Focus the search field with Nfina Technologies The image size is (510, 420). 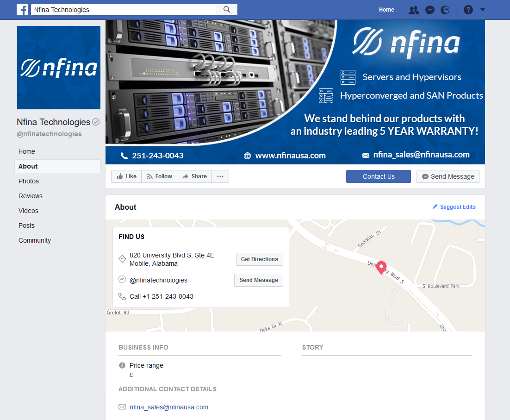[124, 10]
